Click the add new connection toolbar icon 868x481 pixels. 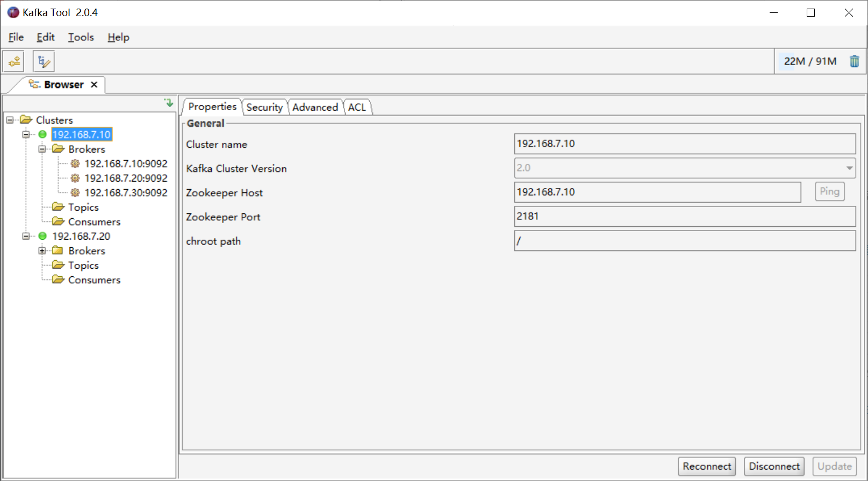15,61
